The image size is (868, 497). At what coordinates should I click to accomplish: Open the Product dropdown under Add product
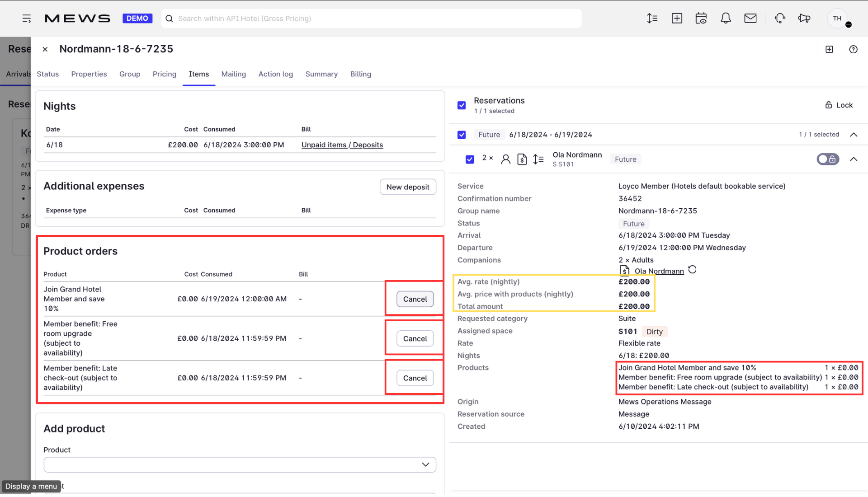[x=240, y=464]
